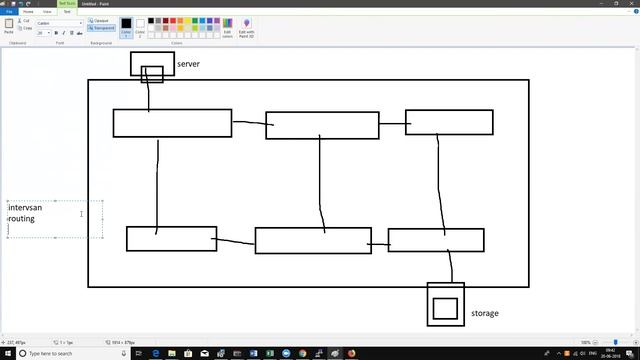
Task: Open File Explorer from taskbar
Action: pos(172,353)
